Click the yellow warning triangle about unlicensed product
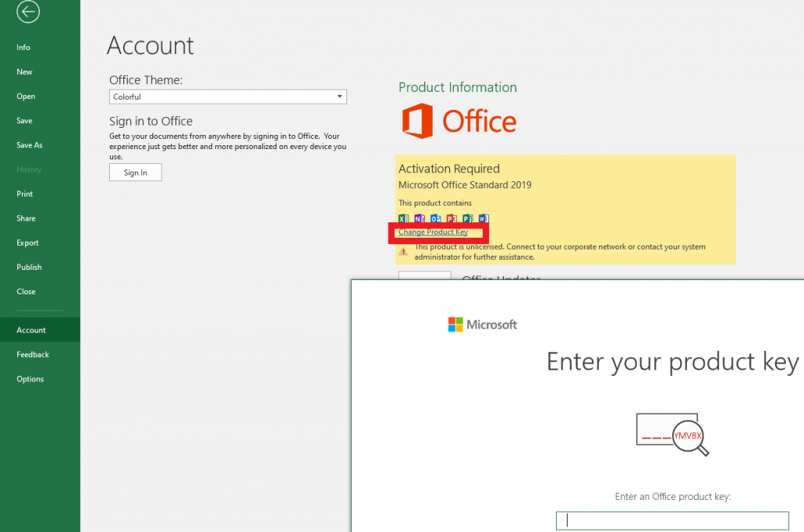Image resolution: width=804 pixels, height=532 pixels. click(403, 252)
